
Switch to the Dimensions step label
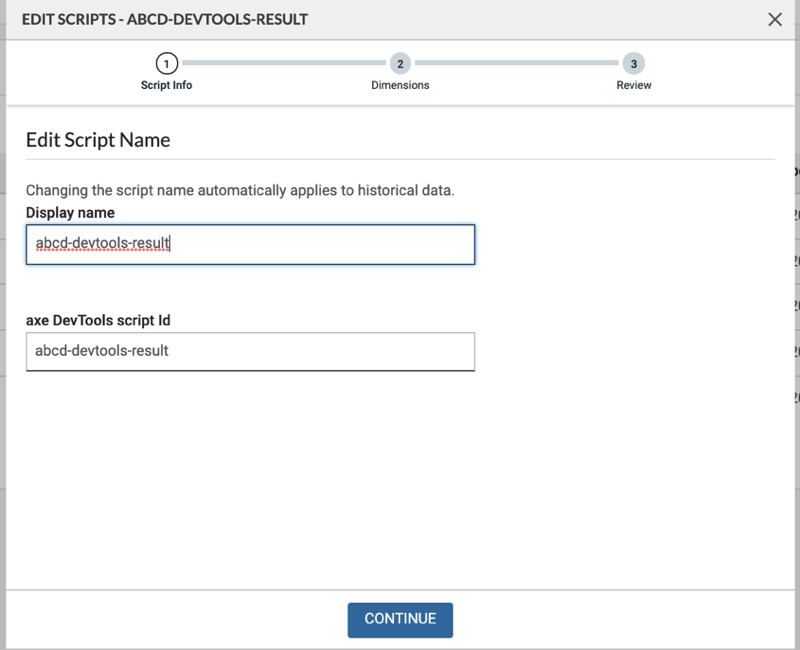(400, 85)
